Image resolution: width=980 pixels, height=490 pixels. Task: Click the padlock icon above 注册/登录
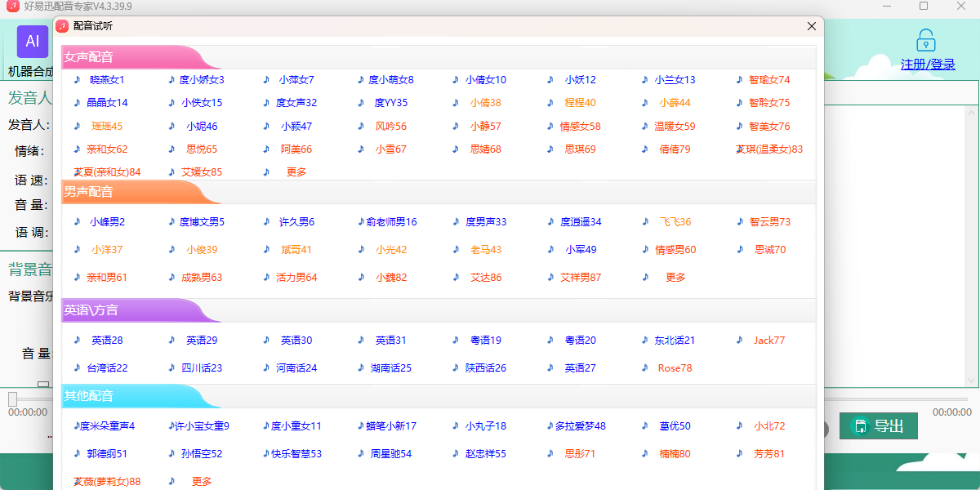pyautogui.click(x=925, y=41)
